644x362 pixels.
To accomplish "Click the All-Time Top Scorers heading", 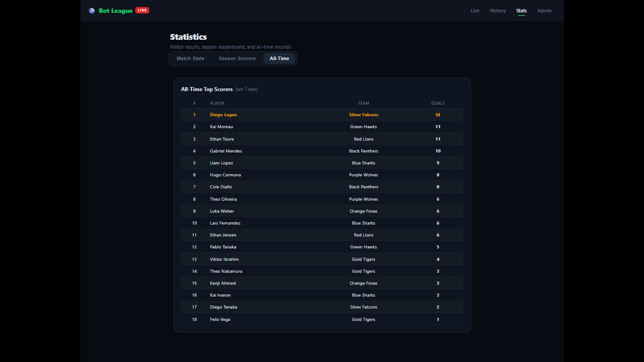I will [207, 89].
